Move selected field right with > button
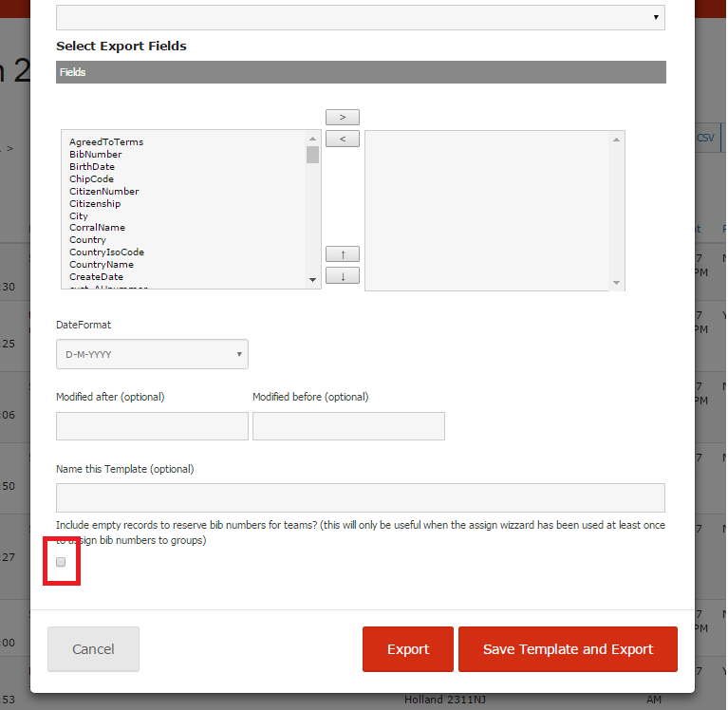This screenshot has width=728, height=710. pos(343,117)
